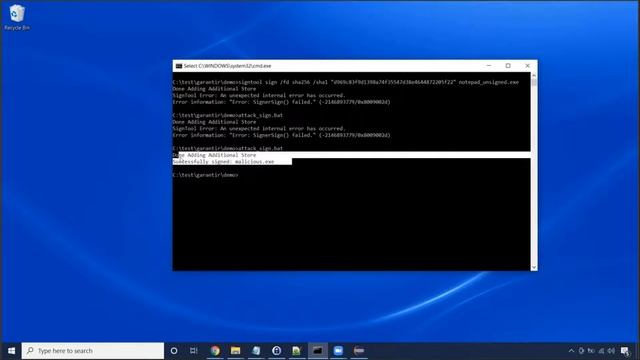This screenshot has width=640, height=360.
Task: Maximize the Command Prompt window
Action: click(508, 66)
